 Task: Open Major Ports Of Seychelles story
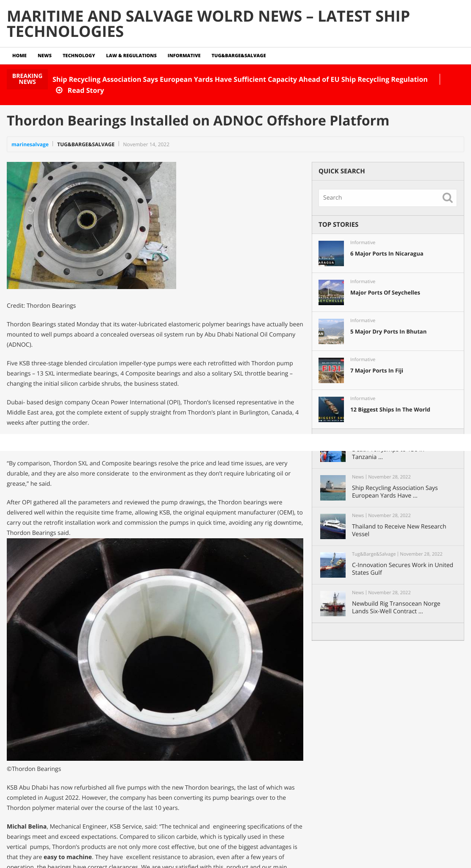pos(385,293)
